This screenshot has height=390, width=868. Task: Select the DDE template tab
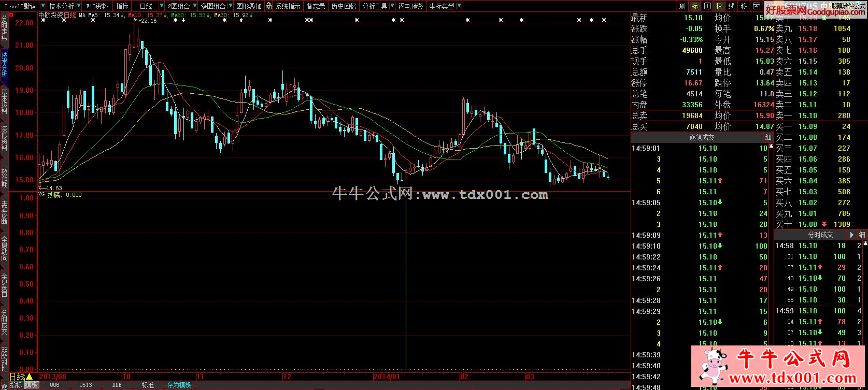117,385
